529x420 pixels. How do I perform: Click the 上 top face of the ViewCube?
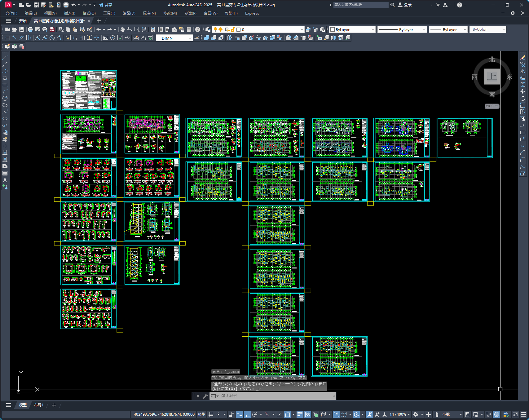[492, 77]
